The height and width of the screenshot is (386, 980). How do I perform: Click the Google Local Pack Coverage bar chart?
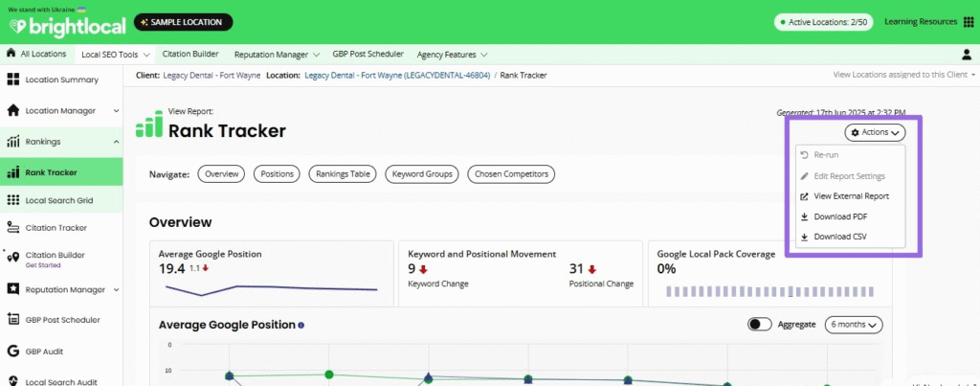[769, 291]
